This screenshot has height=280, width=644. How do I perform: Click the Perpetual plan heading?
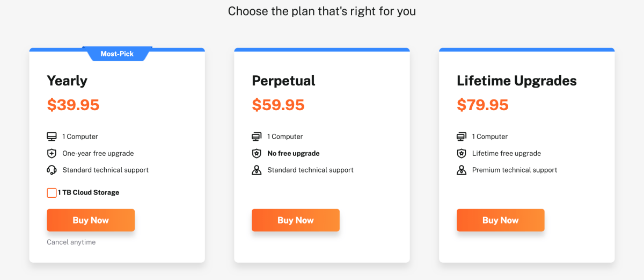[x=283, y=81]
